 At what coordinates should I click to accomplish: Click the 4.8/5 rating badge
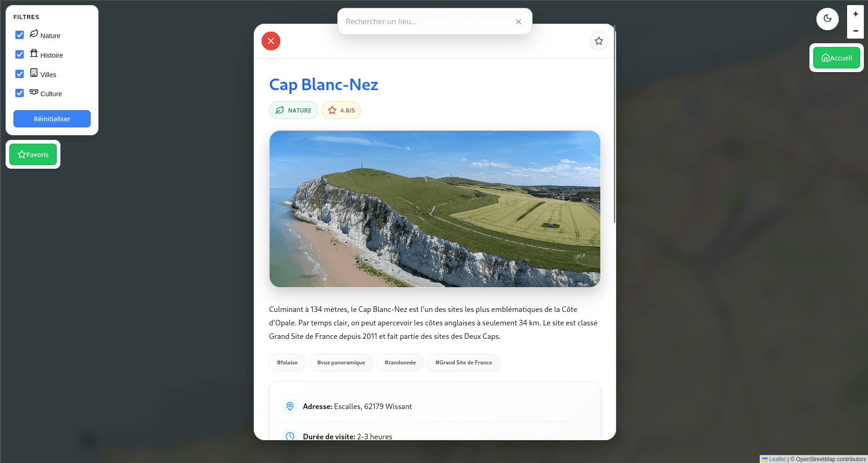click(x=342, y=110)
